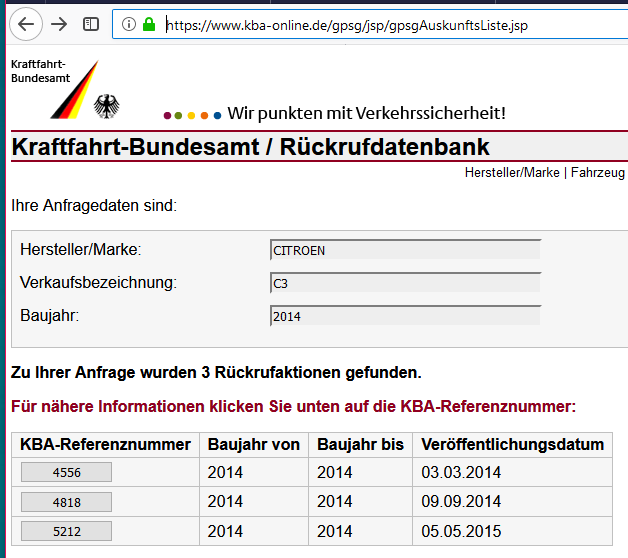Viewport: 628px width, 558px height.
Task: Select the Hersteller/Marke field showing CITROEN
Action: pyautogui.click(x=405, y=250)
